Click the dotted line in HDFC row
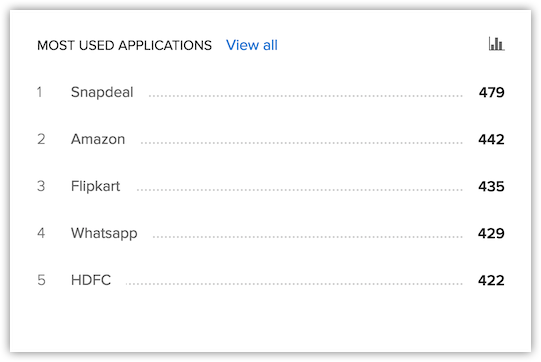Screen dimensions: 541x362 point(294,284)
